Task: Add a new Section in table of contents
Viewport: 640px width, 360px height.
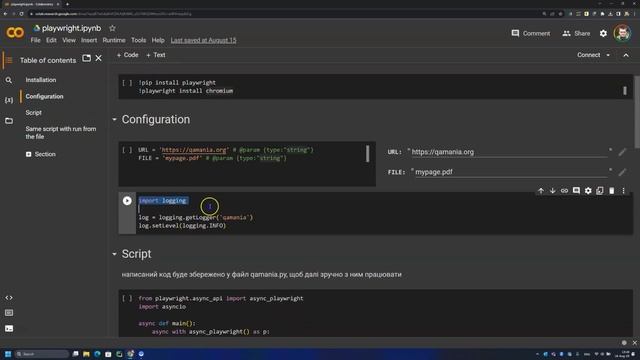Action: (x=41, y=154)
